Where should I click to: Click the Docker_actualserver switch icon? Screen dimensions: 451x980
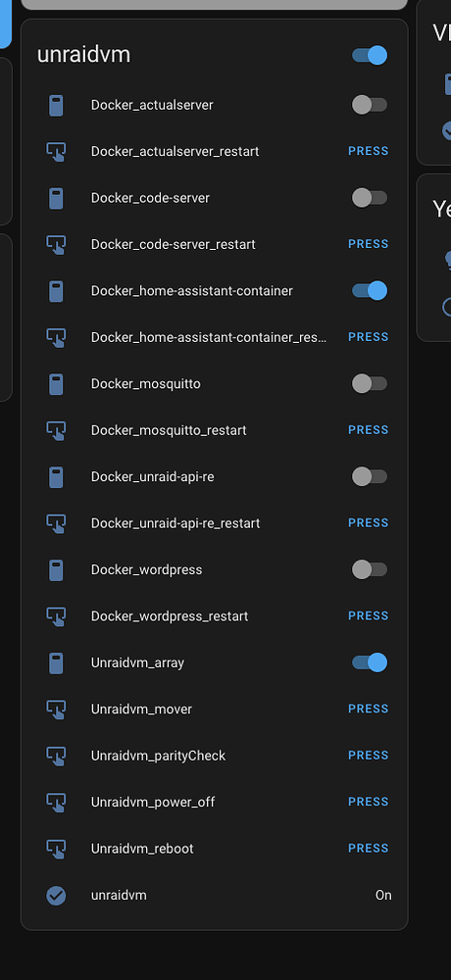[x=56, y=105]
